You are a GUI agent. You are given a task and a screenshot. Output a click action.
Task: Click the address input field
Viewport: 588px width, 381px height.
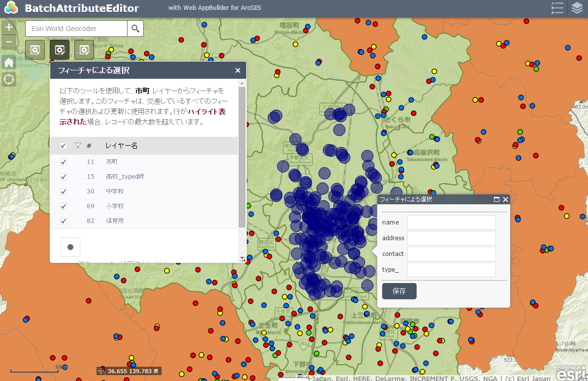452,238
